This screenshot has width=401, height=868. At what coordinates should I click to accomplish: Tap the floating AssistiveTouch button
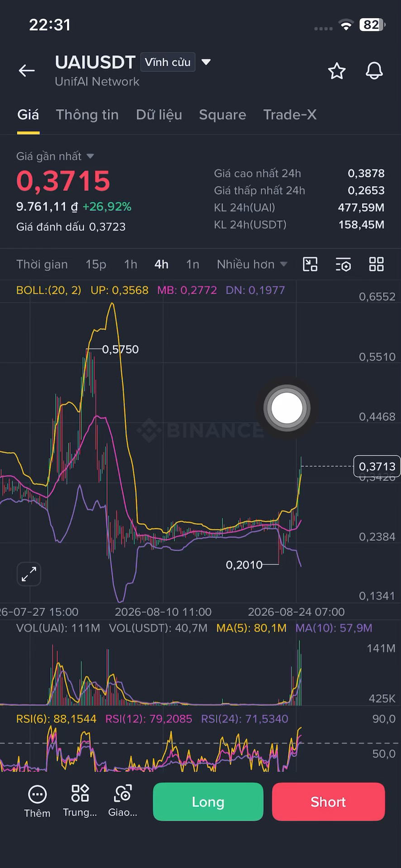(x=286, y=408)
